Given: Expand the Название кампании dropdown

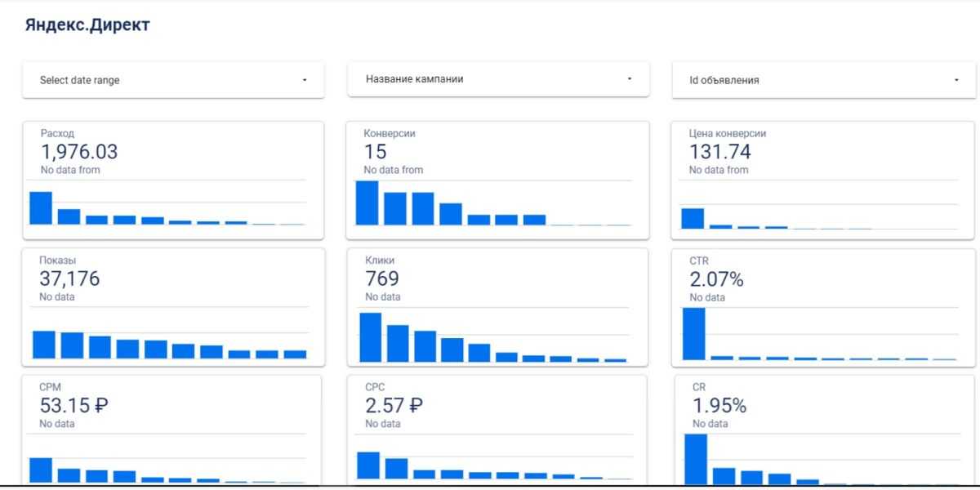Looking at the screenshot, I should [x=497, y=79].
